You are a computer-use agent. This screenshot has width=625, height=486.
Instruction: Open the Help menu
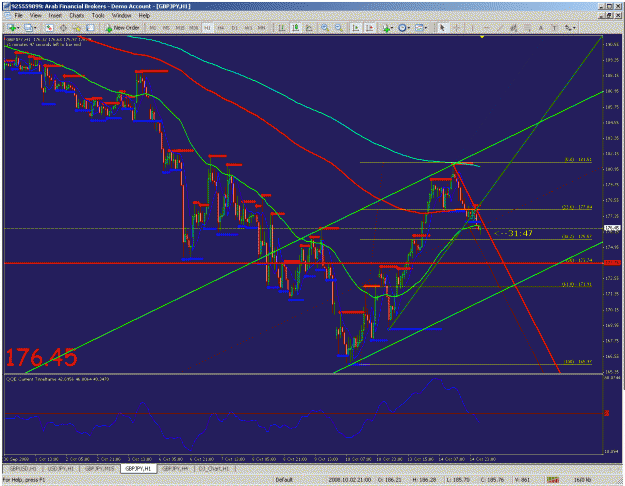(x=144, y=16)
